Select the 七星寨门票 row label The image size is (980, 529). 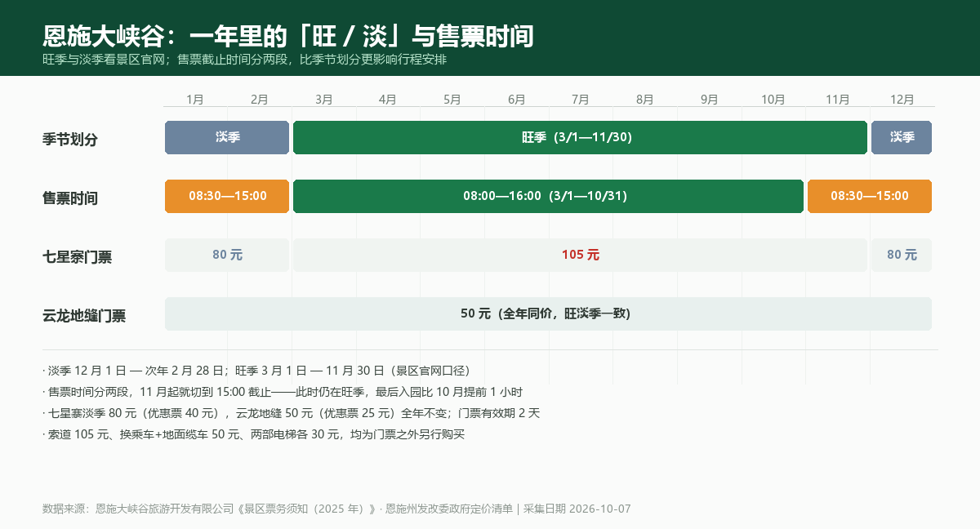[x=77, y=257]
